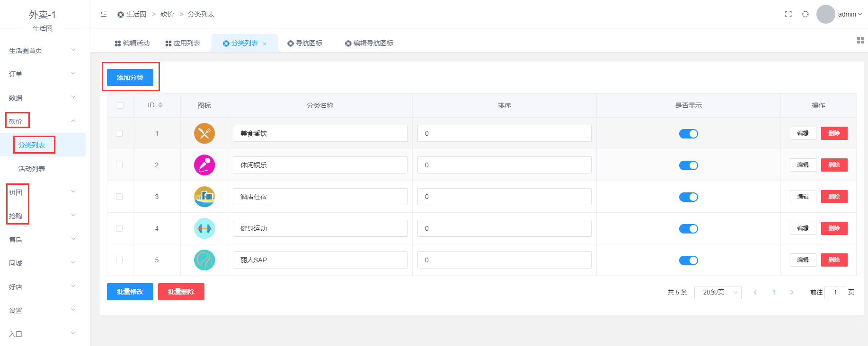Collapse the 砍价 sidebar menu
This screenshot has height=346, width=868.
[x=43, y=121]
